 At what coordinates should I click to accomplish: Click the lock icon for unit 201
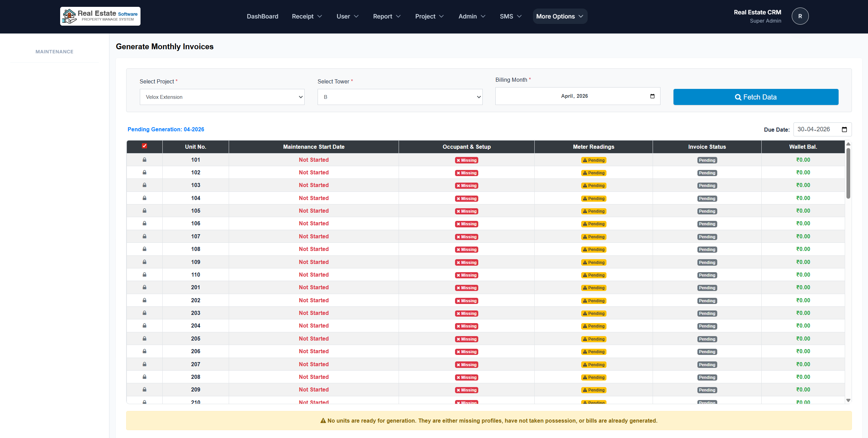[145, 287]
